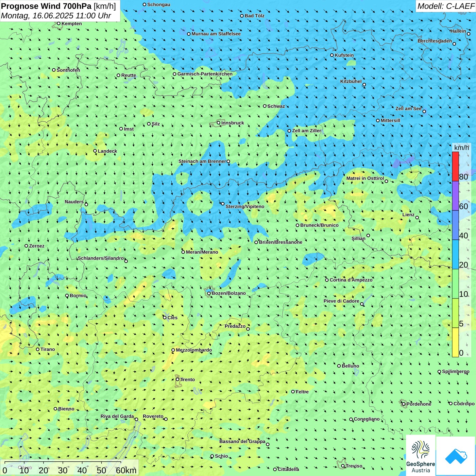Click the date 'Montag, 16.06.2025 11:00 Uhr'
Image resolution: width=476 pixels, height=476 pixels.
(56, 16)
